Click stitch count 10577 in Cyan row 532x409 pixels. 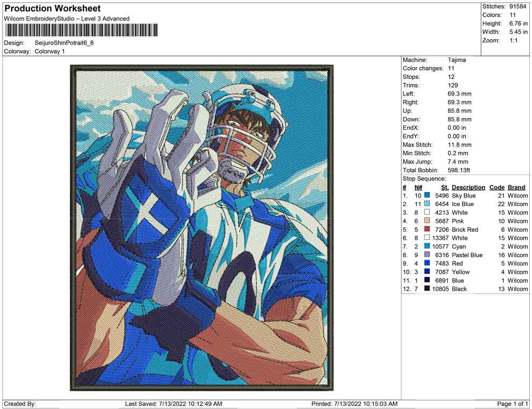point(440,246)
